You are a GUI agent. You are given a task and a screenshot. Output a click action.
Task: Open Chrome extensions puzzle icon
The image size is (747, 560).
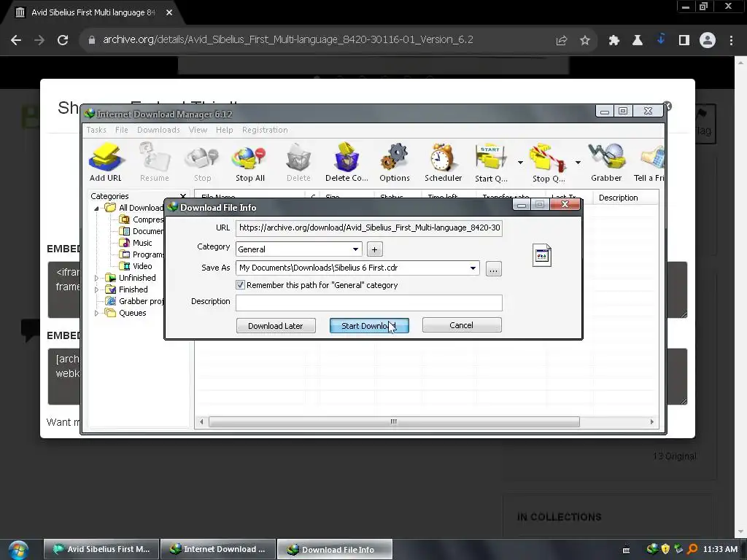coord(614,41)
